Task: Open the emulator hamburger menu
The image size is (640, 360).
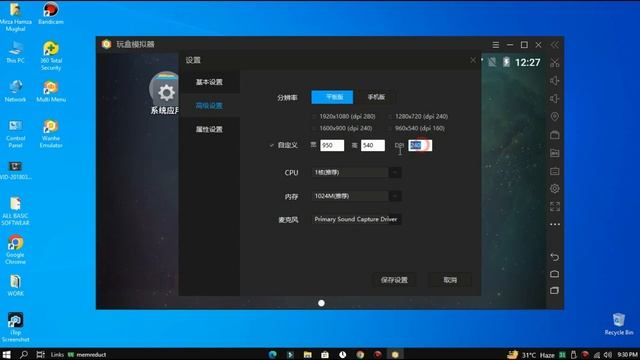Action: pyautogui.click(x=496, y=44)
